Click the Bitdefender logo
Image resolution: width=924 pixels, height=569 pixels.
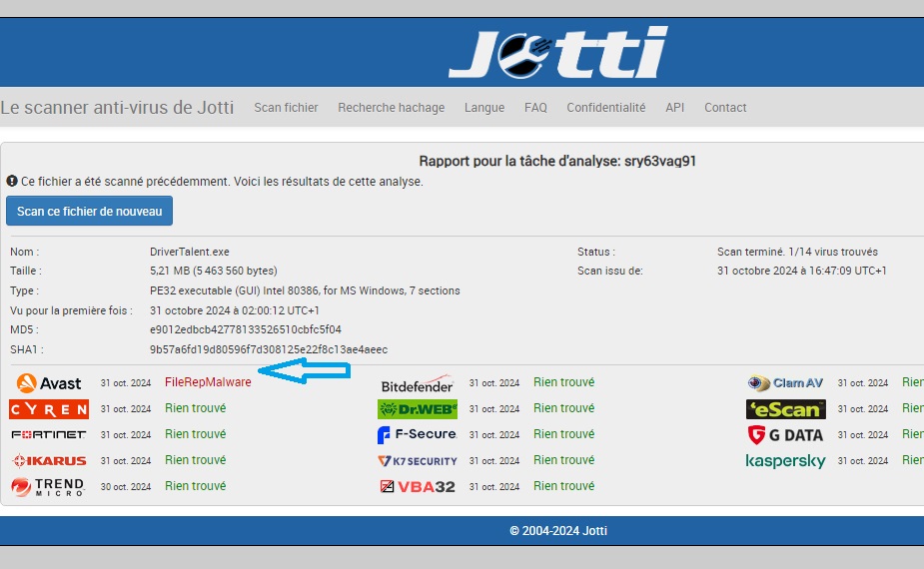pyautogui.click(x=418, y=383)
